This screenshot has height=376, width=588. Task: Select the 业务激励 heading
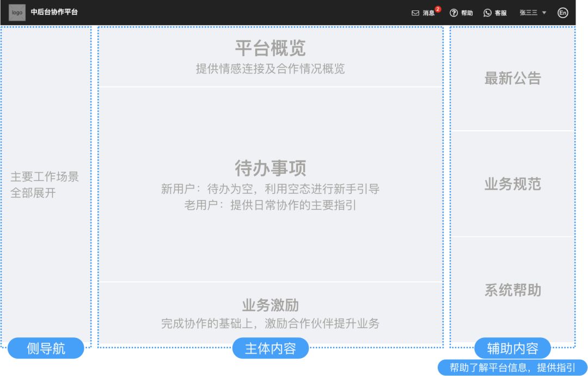click(271, 305)
